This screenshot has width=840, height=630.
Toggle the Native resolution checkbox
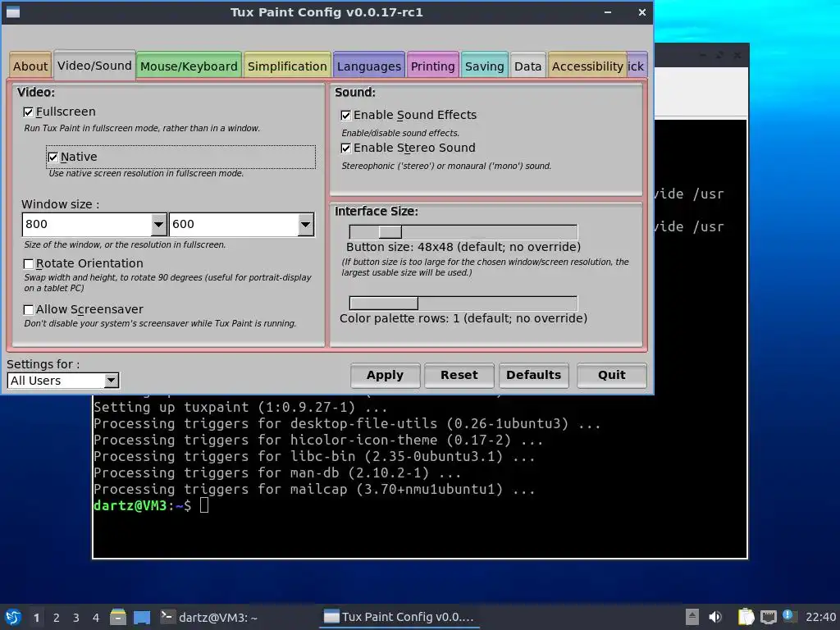(x=53, y=157)
